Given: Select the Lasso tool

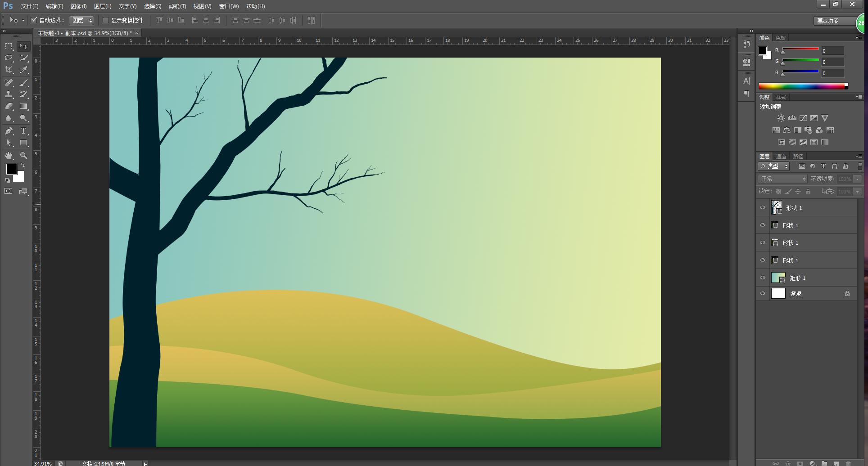Looking at the screenshot, I should (9, 58).
